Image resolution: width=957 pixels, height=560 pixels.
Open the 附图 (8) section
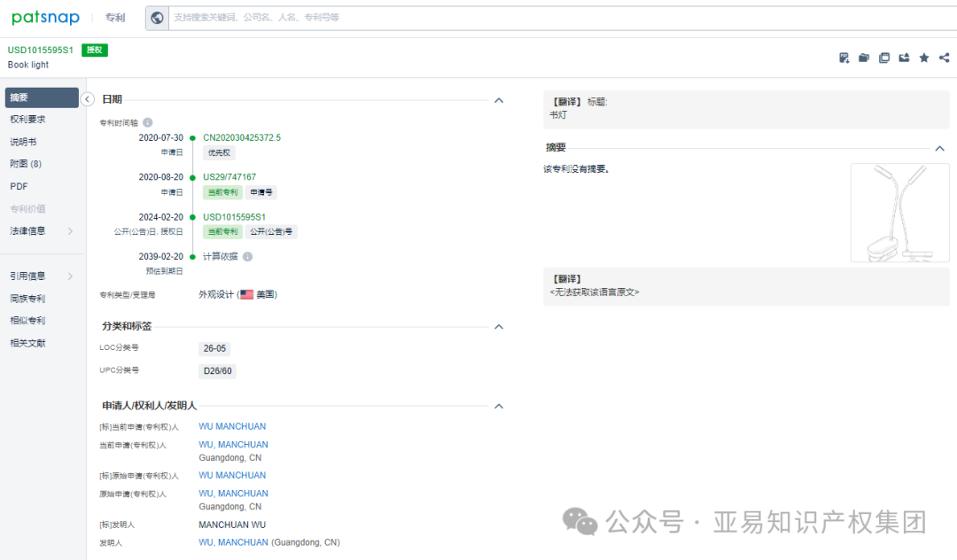(27, 163)
